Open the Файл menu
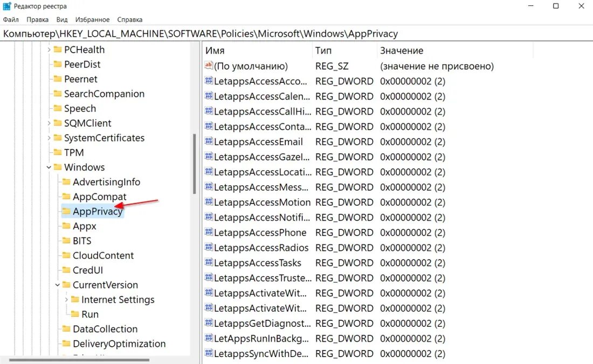The image size is (593, 364). [11, 19]
